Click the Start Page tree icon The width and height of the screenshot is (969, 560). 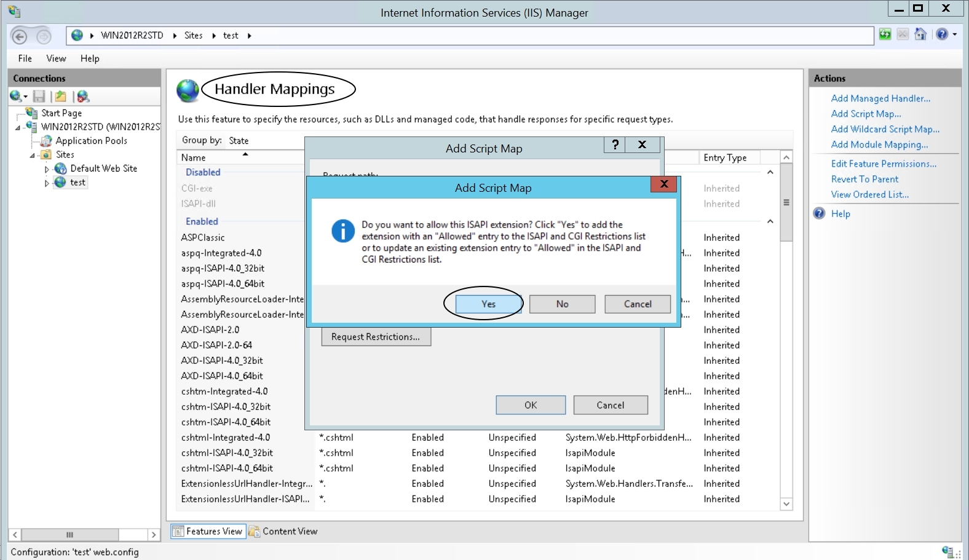tap(31, 112)
